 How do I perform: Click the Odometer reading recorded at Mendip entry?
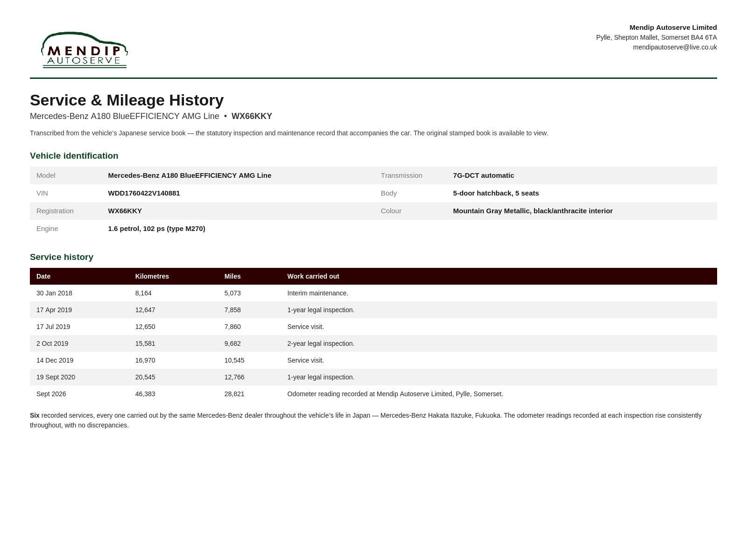coord(395,394)
